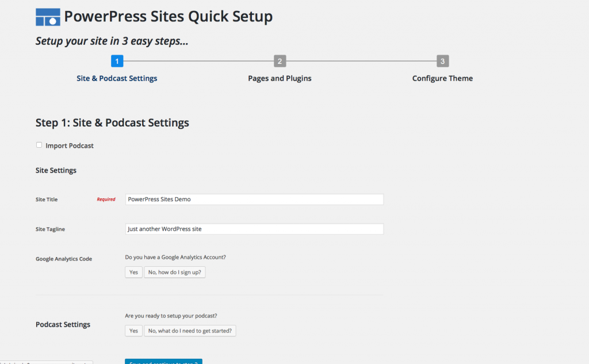Click the Import Podcast label text
This screenshot has width=589, height=364.
click(70, 145)
